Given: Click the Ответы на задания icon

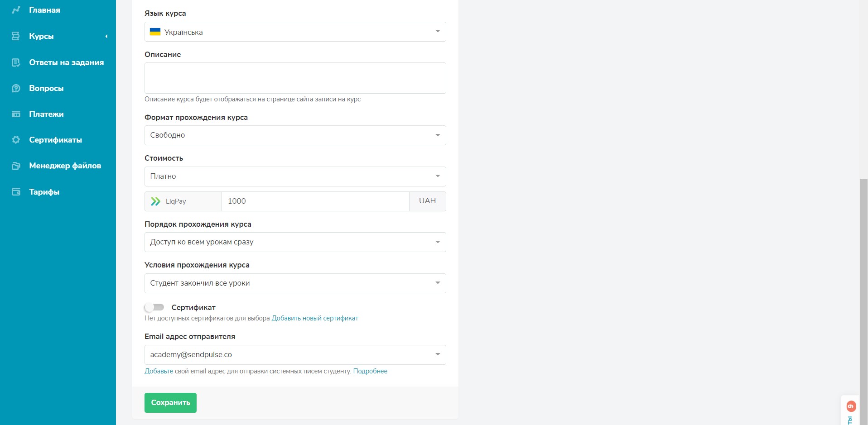Looking at the screenshot, I should click(16, 62).
